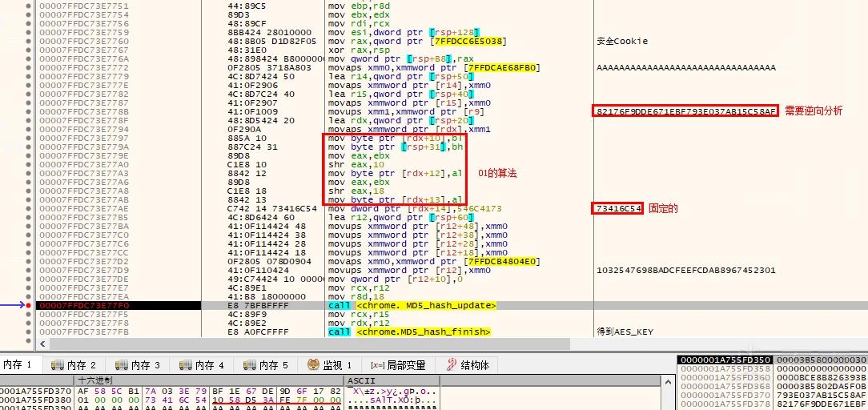Toggle breakpoint dot beside address 00007FFDC73E7760

[x=28, y=42]
